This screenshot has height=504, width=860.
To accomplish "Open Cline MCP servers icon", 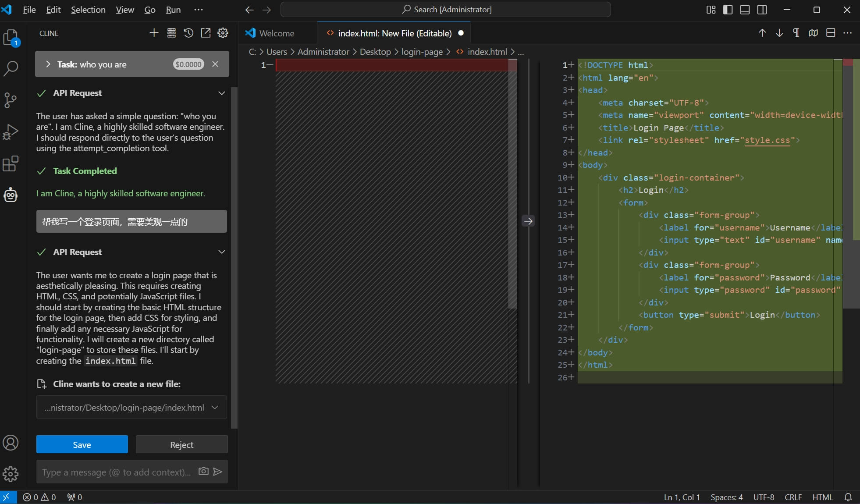I will [x=171, y=33].
